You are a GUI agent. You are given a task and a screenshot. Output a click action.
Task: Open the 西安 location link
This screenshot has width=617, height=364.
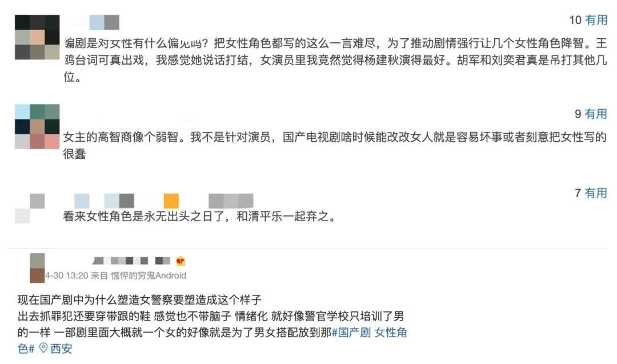62,349
